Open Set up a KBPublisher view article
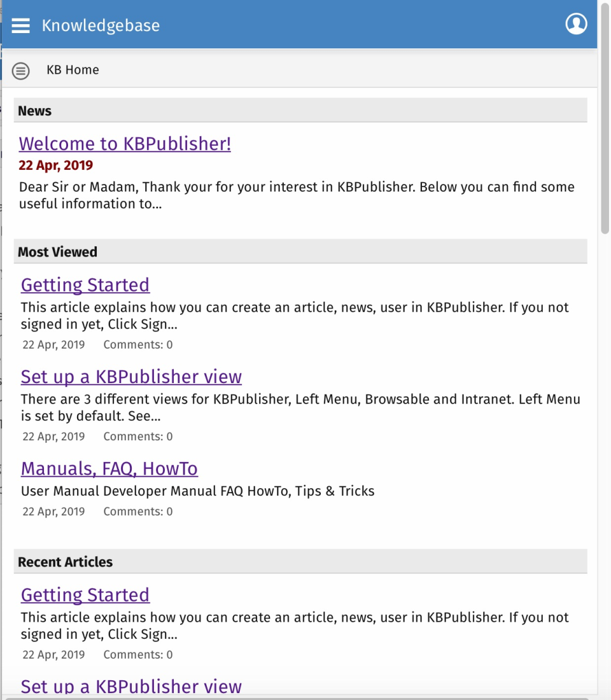 (x=131, y=377)
